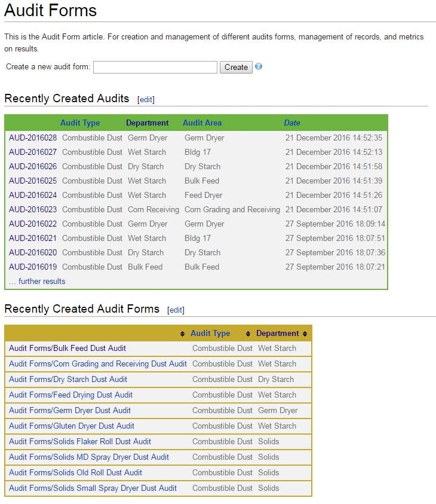Click the Audit Area column header
Screen dimensions: 436x504
202,123
